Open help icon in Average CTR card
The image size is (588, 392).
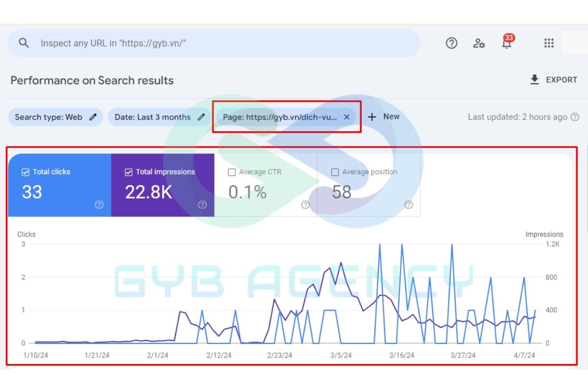(x=305, y=205)
